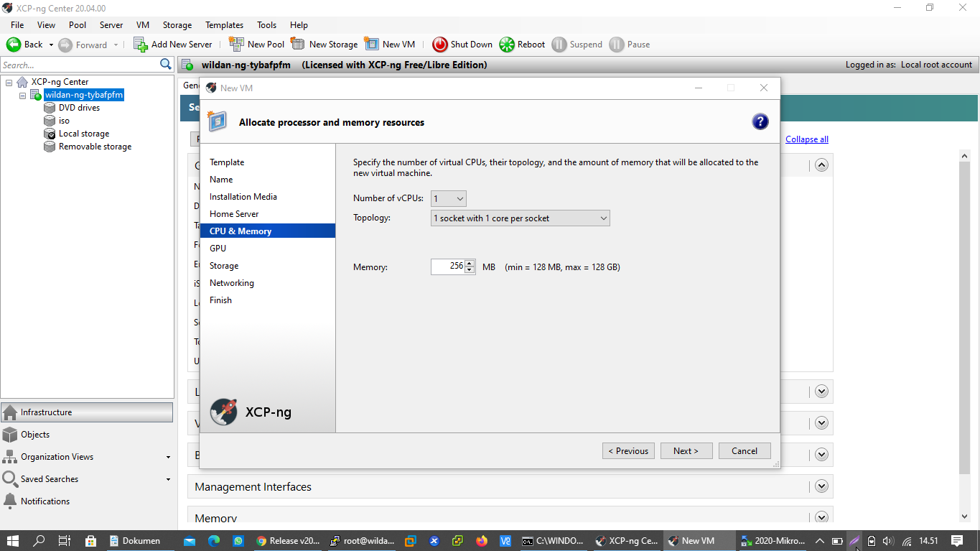Click the Suspend toolbar icon
Viewport: 980px width, 551px height.
pyautogui.click(x=559, y=45)
